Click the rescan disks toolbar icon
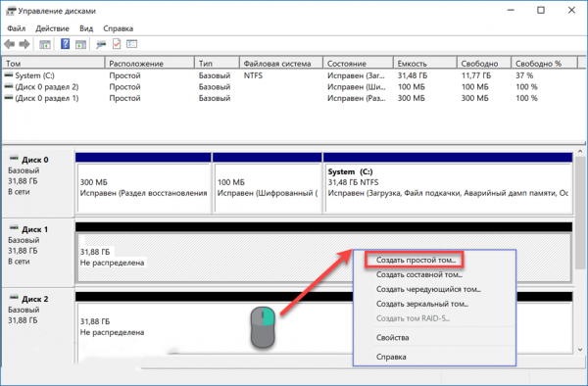 pos(101,44)
